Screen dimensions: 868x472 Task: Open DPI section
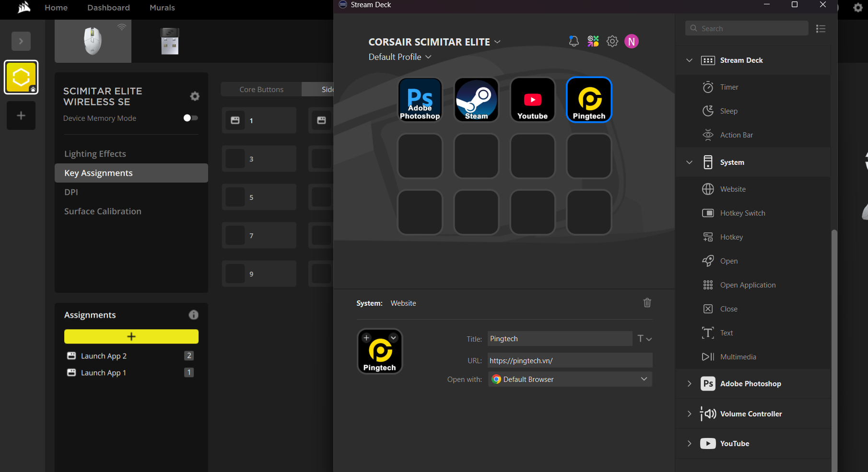tap(131, 192)
